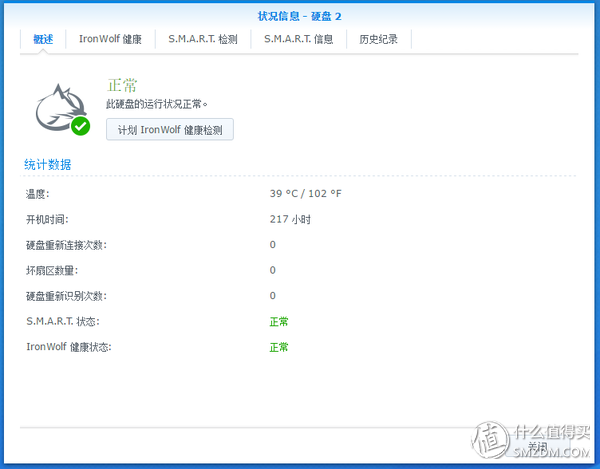
Task: Click the 统计数据 section heading
Action: point(48,164)
